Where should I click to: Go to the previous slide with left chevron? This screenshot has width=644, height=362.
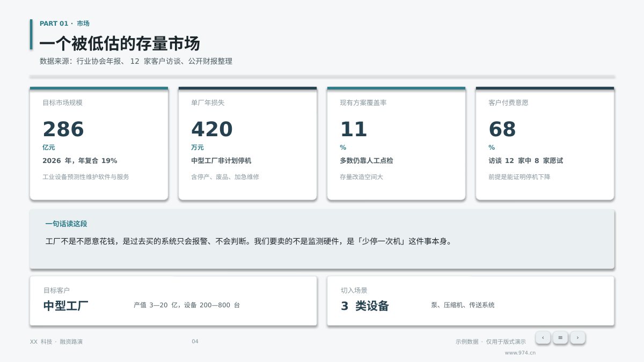543,337
